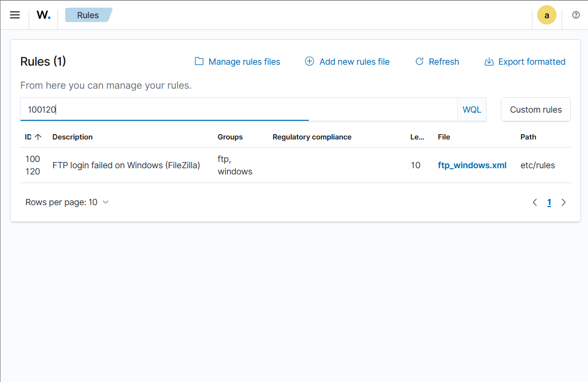Select the Rules breadcrumb tab
The image size is (588, 382).
point(88,15)
